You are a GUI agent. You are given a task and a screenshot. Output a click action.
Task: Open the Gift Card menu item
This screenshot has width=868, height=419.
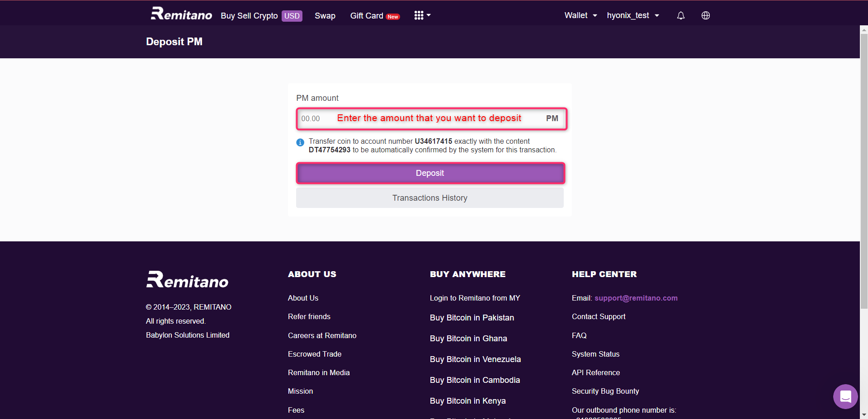[366, 16]
